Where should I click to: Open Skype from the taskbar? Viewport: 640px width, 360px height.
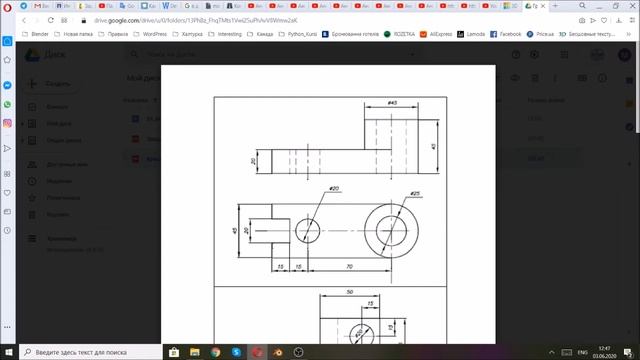[236, 352]
